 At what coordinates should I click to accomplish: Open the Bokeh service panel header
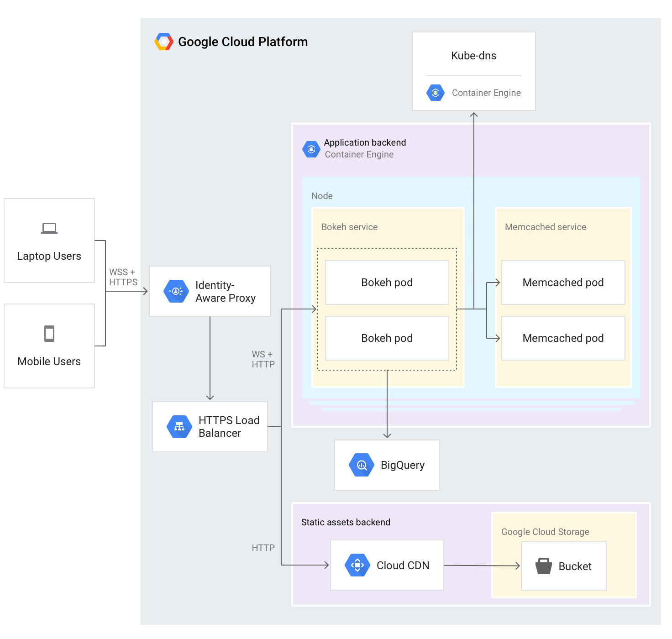point(349,227)
